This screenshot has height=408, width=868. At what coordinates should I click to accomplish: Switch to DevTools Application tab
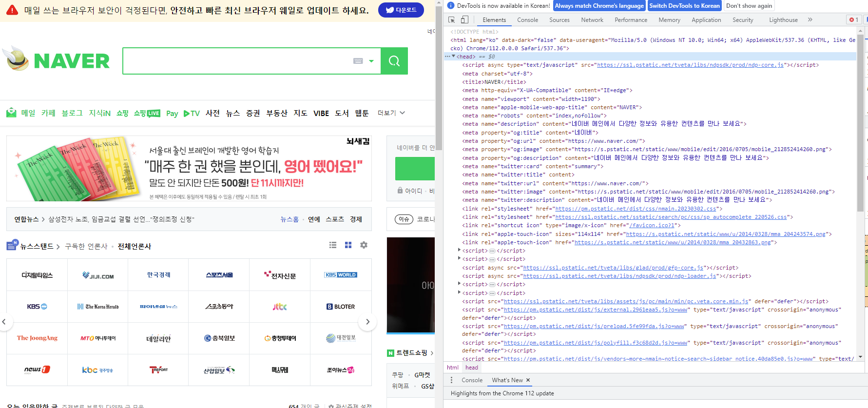pyautogui.click(x=706, y=20)
